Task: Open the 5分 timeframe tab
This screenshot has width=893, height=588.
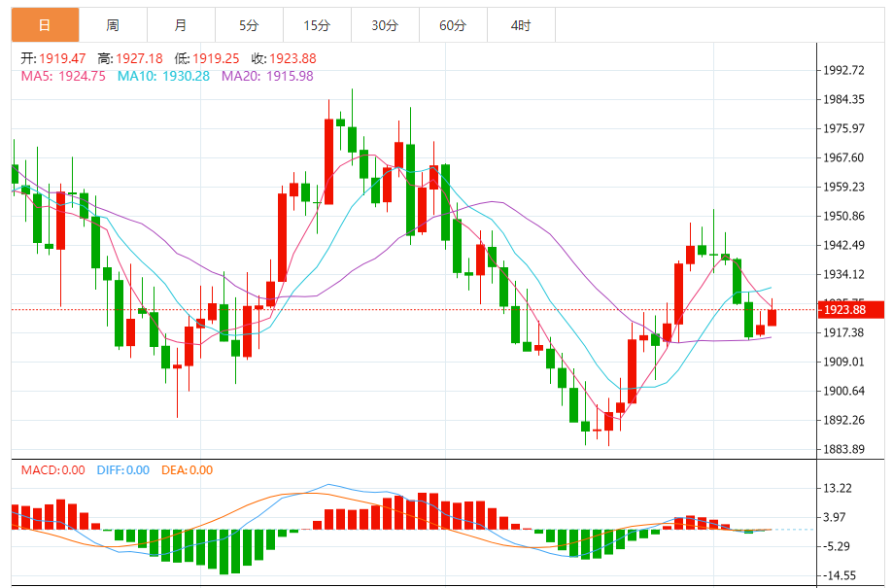Action: pos(249,25)
